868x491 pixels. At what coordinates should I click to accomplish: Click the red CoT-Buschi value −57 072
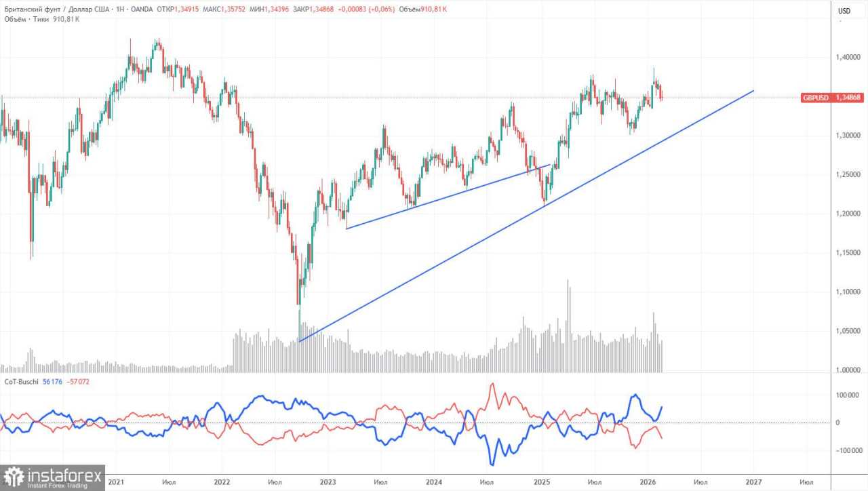79,382
